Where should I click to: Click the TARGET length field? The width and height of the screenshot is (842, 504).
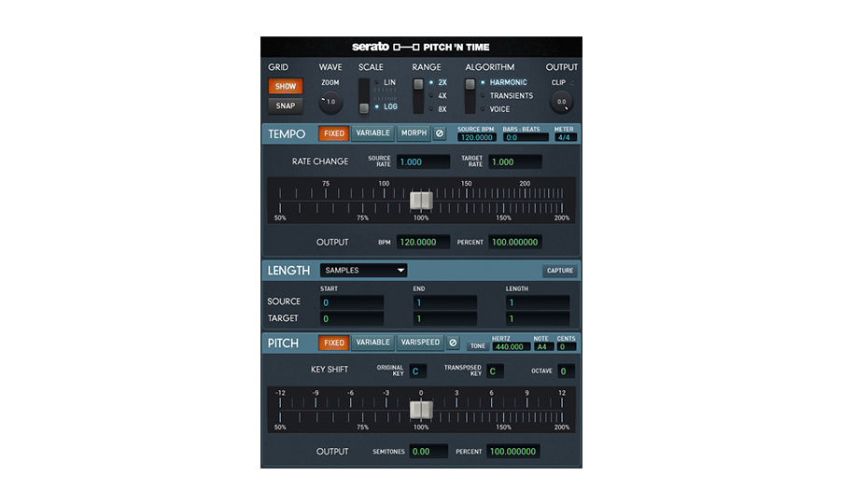(538, 318)
